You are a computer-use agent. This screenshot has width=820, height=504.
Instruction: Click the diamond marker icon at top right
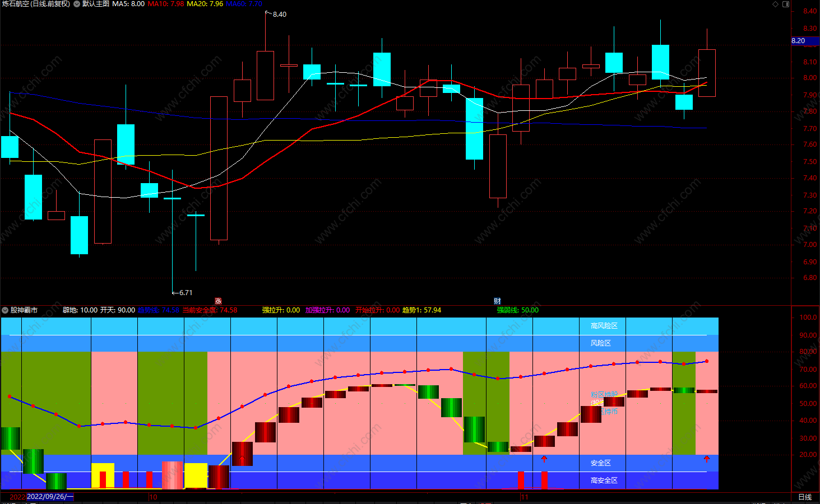(776, 4)
